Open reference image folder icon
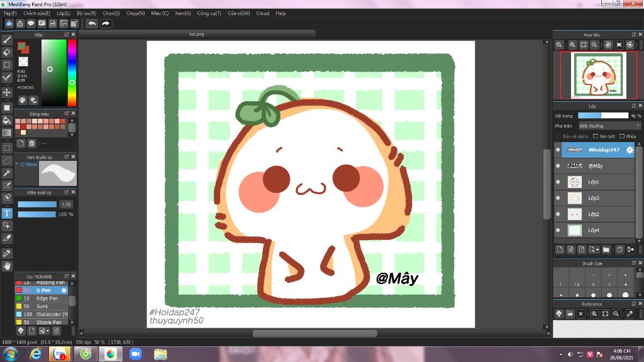Image resolution: width=644 pixels, height=362 pixels. coord(570,314)
